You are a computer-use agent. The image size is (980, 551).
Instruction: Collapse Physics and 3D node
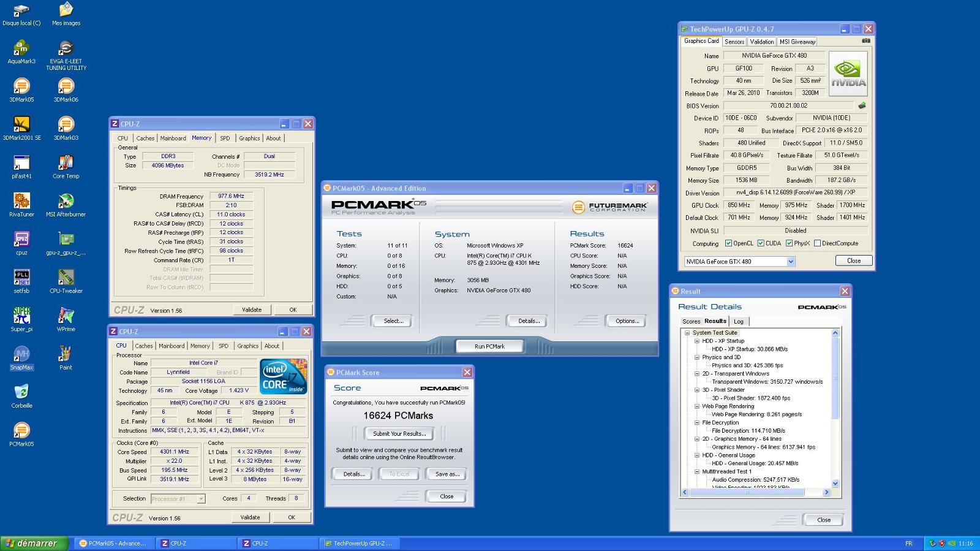(697, 357)
